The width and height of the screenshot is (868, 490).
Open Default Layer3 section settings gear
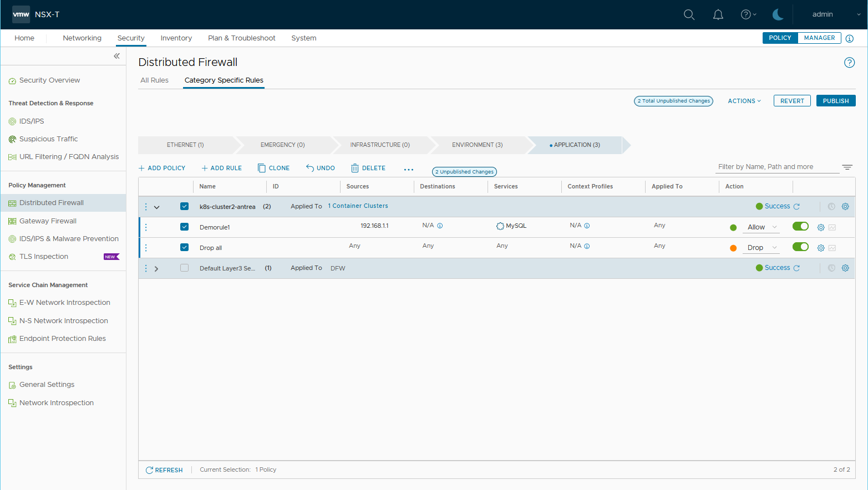click(x=845, y=268)
